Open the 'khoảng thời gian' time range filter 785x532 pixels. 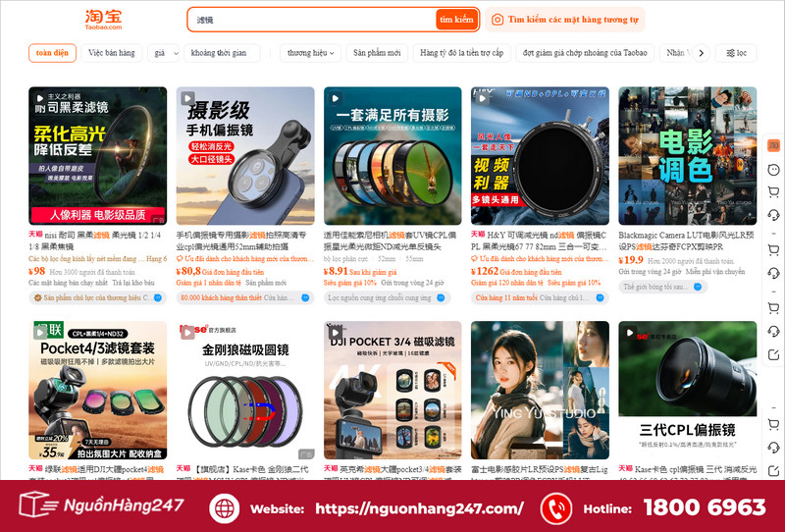[222, 53]
